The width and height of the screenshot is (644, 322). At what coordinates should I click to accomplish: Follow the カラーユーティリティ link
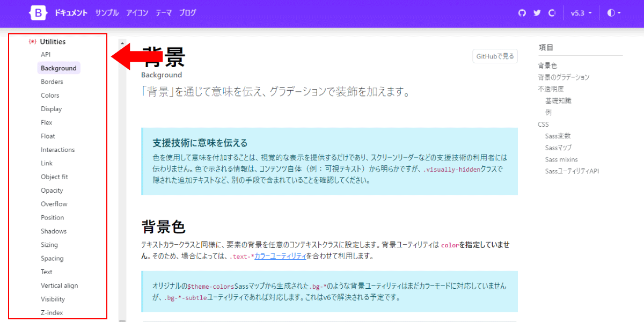tap(280, 256)
